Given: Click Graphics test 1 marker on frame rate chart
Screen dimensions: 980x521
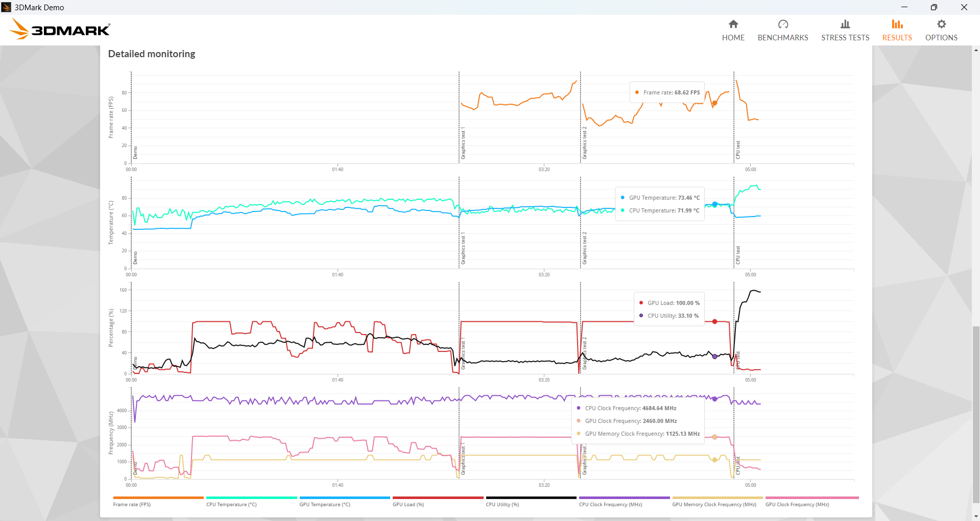Looking at the screenshot, I should coord(463,145).
